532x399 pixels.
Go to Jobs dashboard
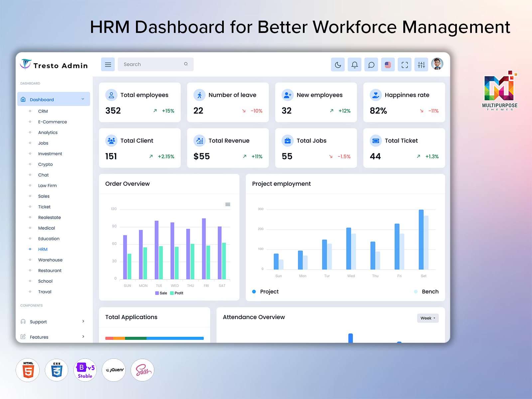[x=43, y=143]
